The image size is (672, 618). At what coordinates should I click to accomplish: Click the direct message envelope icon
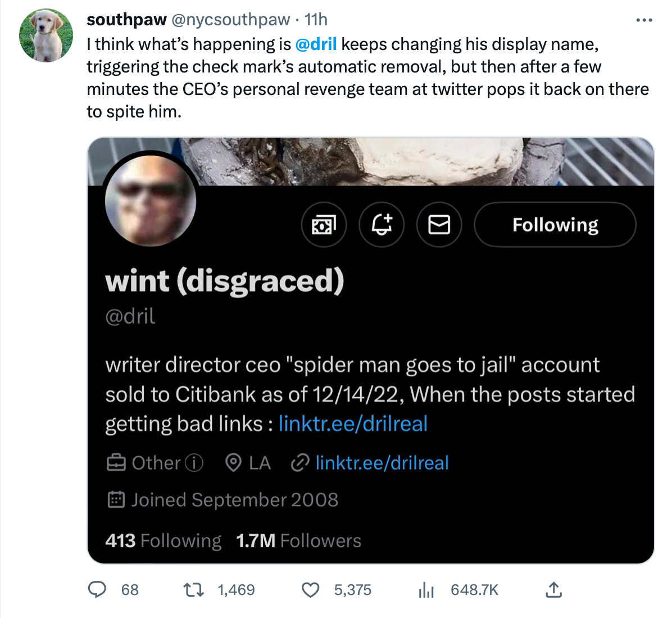(439, 224)
